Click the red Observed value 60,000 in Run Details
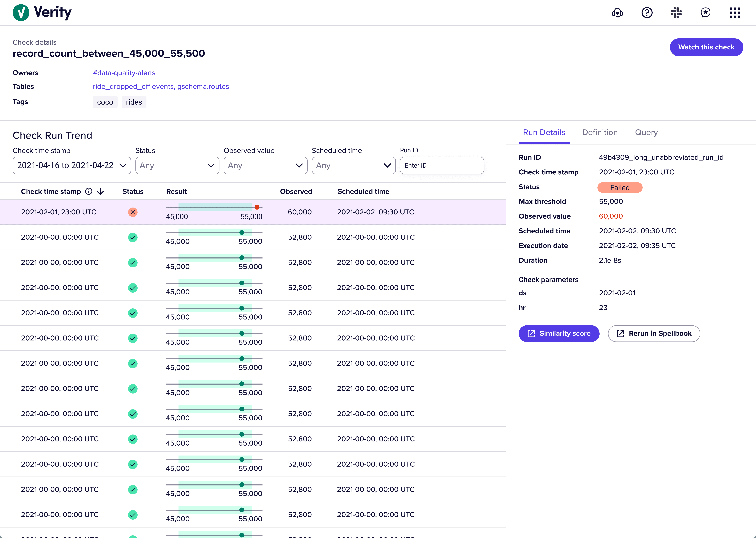Image resolution: width=756 pixels, height=538 pixels. click(x=611, y=216)
